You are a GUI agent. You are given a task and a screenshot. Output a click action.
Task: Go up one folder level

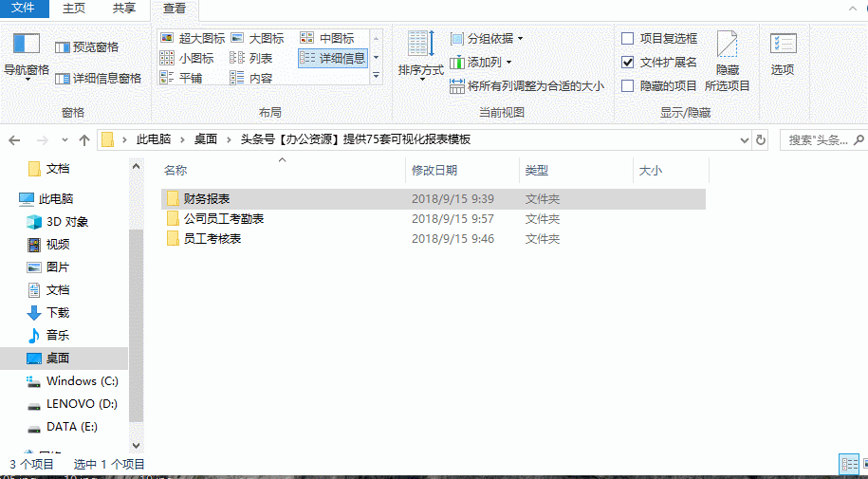pyautogui.click(x=84, y=140)
